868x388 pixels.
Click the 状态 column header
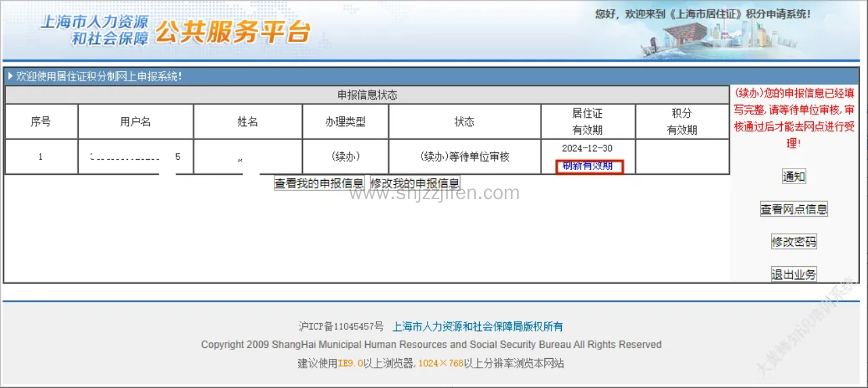point(464,122)
